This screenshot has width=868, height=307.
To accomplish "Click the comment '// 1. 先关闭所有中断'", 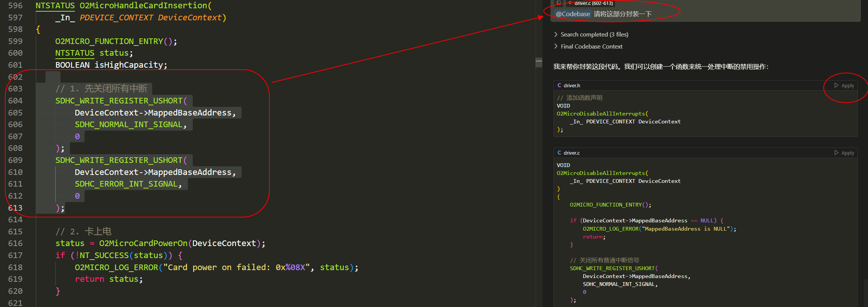I will pyautogui.click(x=101, y=89).
